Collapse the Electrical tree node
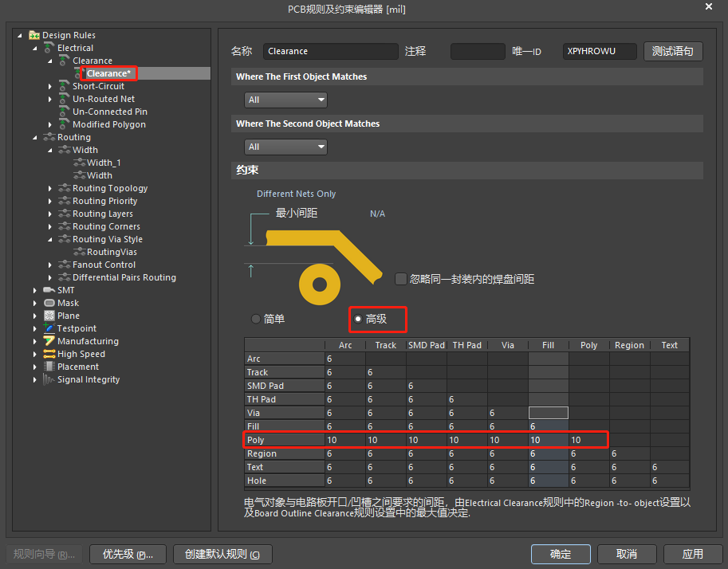The height and width of the screenshot is (569, 728). click(35, 48)
